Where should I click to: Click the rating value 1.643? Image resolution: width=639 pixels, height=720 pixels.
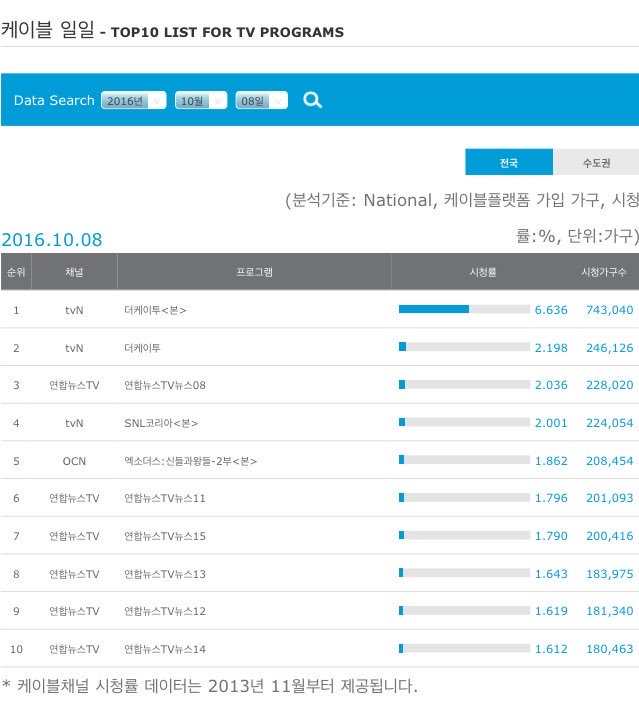click(551, 574)
